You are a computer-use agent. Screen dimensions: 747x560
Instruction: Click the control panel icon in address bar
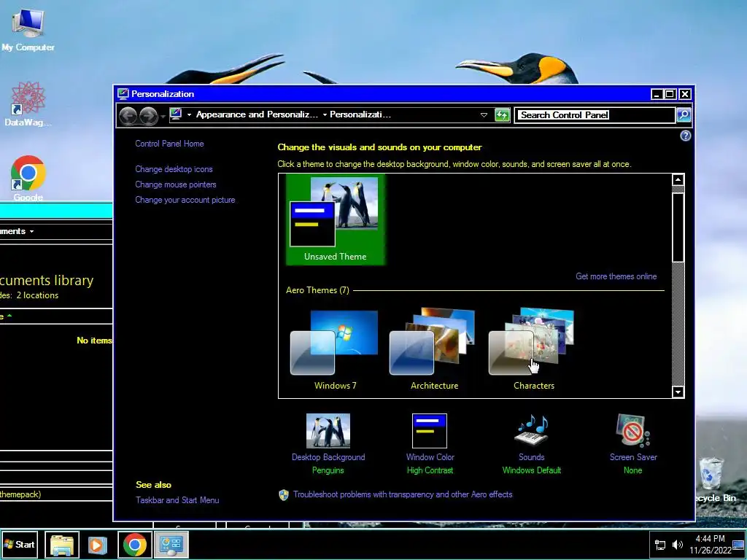[176, 114]
